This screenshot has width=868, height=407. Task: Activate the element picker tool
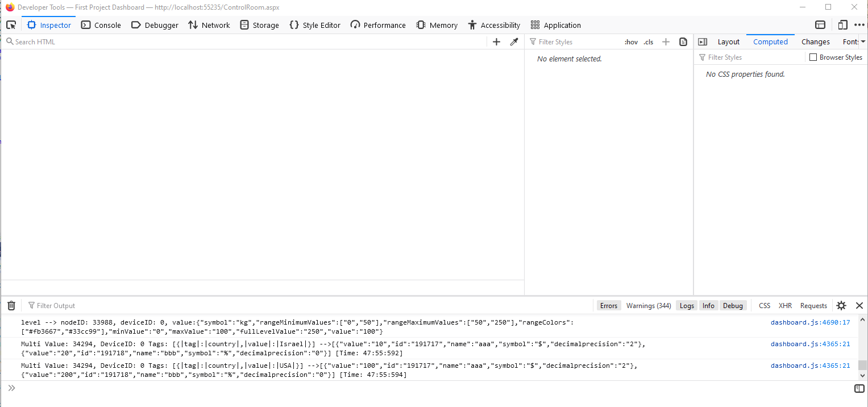pyautogui.click(x=11, y=25)
